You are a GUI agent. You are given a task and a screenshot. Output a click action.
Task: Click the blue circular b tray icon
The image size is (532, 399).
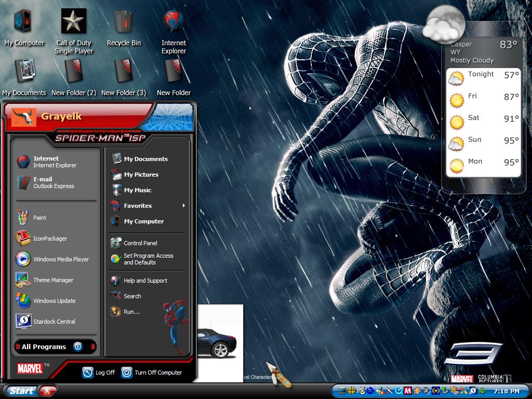pos(370,391)
